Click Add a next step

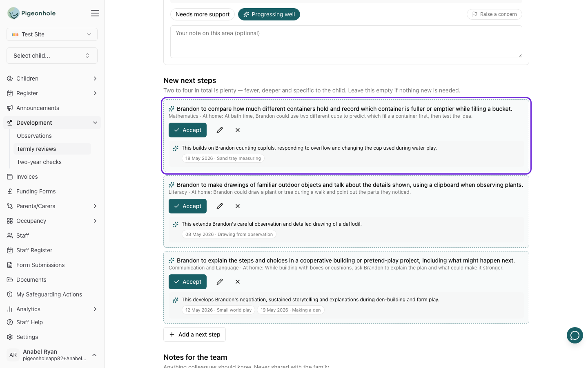click(x=194, y=334)
